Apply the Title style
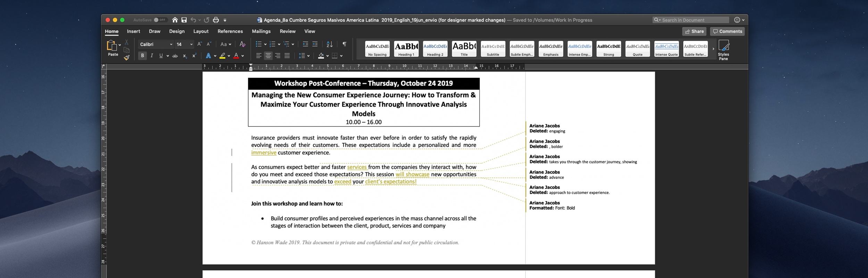 (464, 49)
